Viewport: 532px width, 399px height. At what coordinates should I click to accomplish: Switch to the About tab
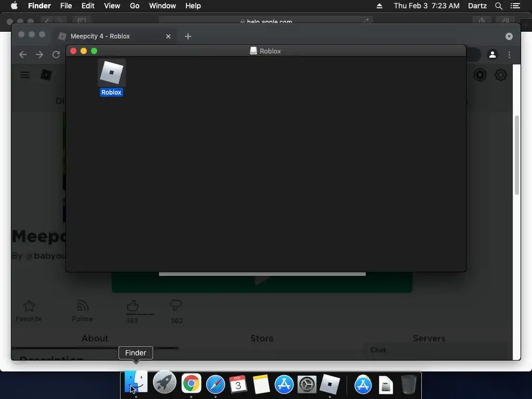95,338
